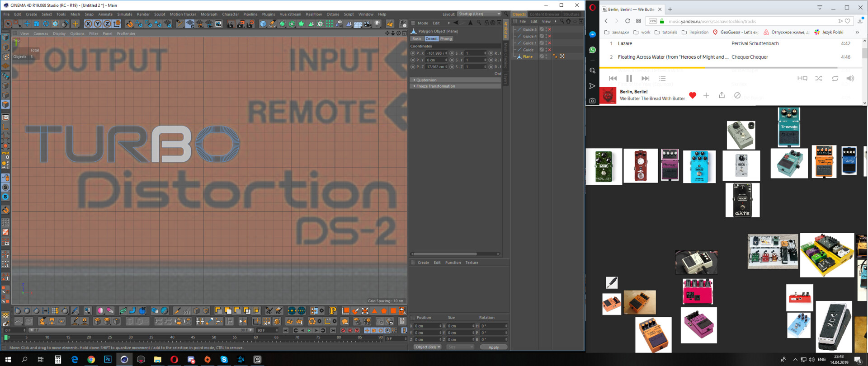The width and height of the screenshot is (868, 366).
Task: Select Guide.5 in Object Manager
Action: pyautogui.click(x=529, y=29)
